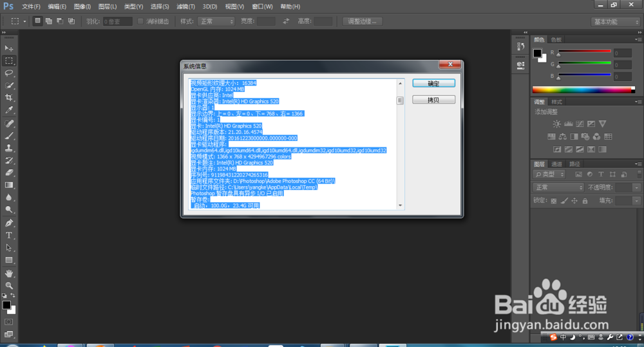Select the Brush tool
The height and width of the screenshot is (347, 644).
tap(8, 136)
